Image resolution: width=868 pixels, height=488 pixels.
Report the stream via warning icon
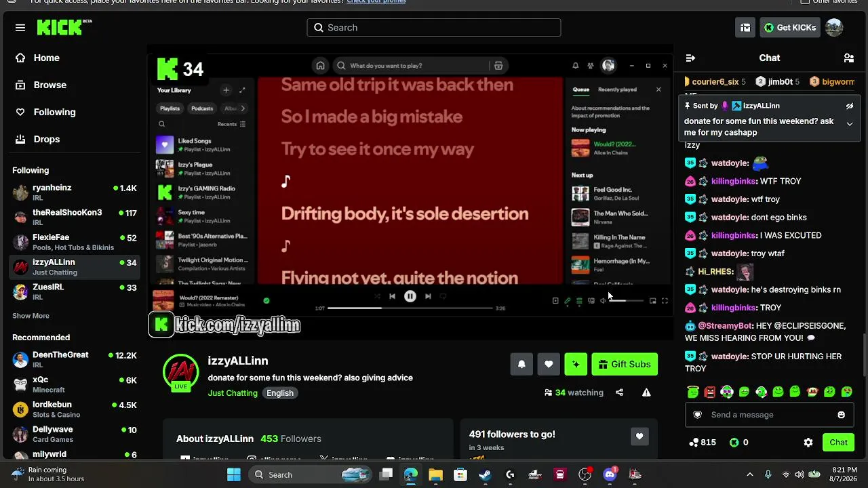pos(646,392)
